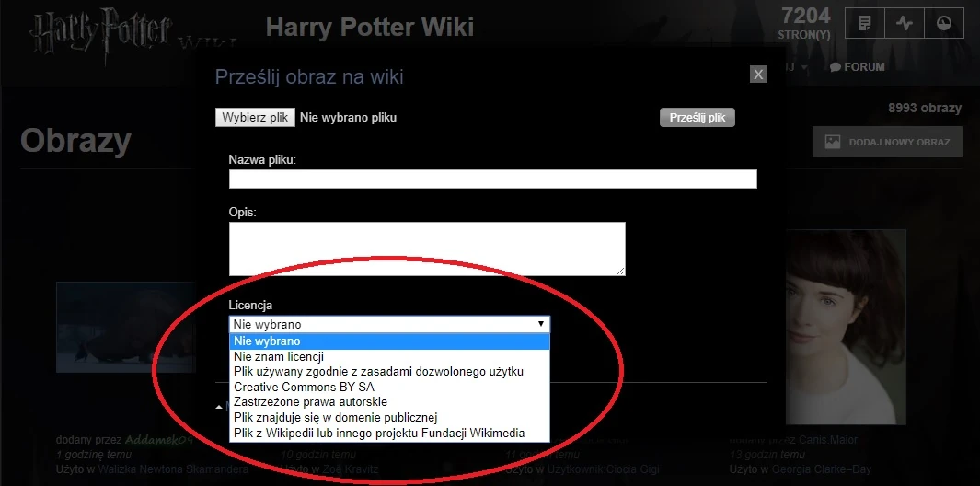This screenshot has height=486, width=980.
Task: Click the 7204 STRON(Y) page counter
Action: tap(805, 23)
